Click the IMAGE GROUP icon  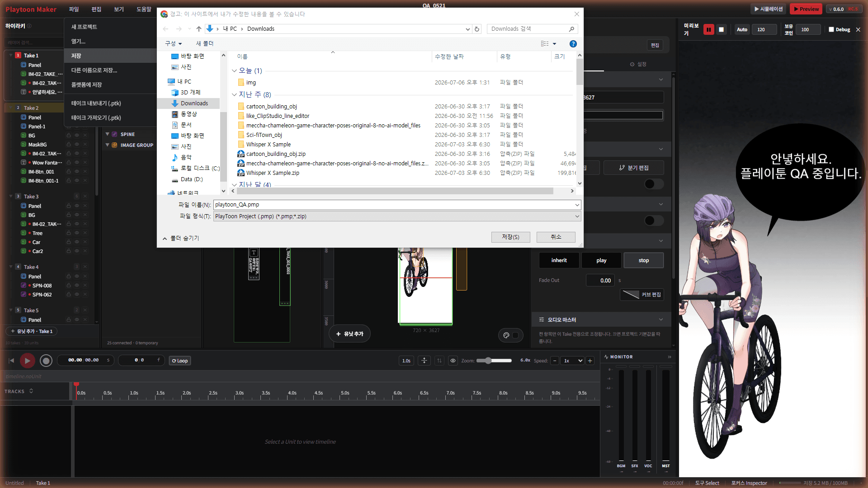pos(115,145)
